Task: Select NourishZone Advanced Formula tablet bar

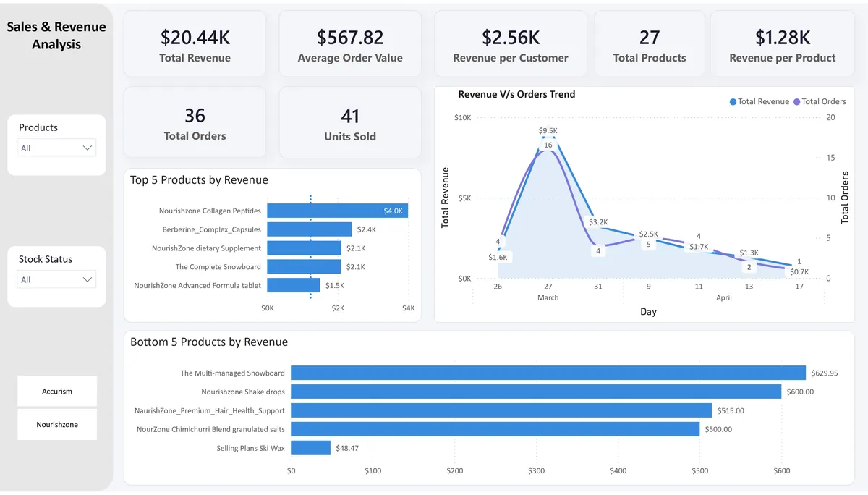Action: 293,285
